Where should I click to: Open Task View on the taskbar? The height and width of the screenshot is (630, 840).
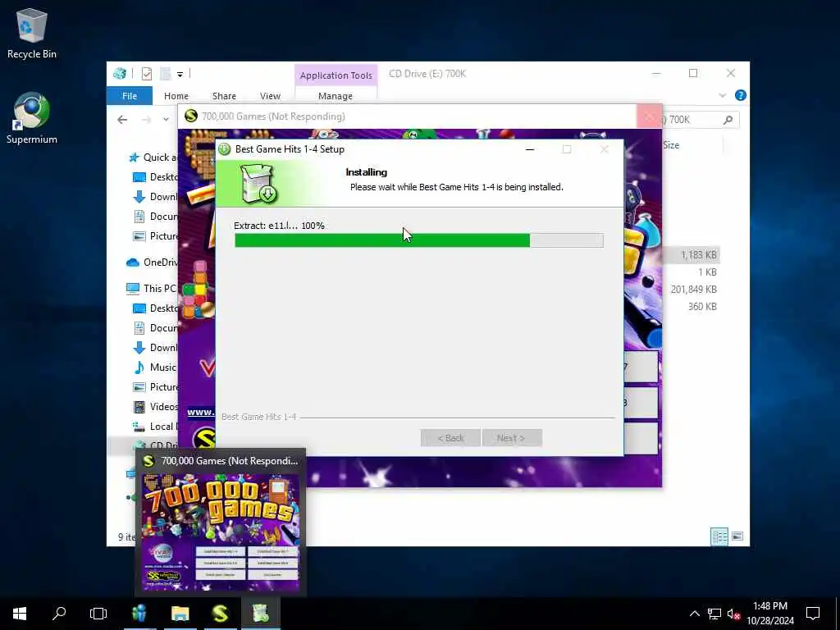click(98, 614)
